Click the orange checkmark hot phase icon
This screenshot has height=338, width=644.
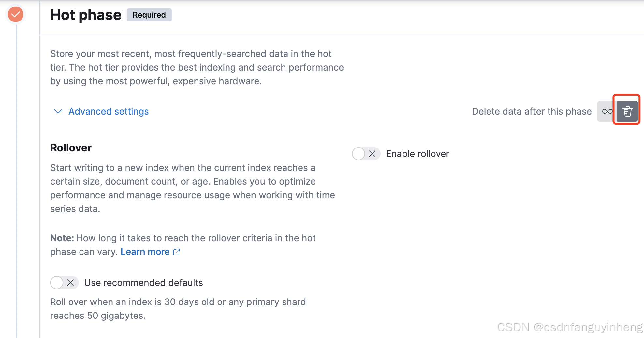point(16,15)
